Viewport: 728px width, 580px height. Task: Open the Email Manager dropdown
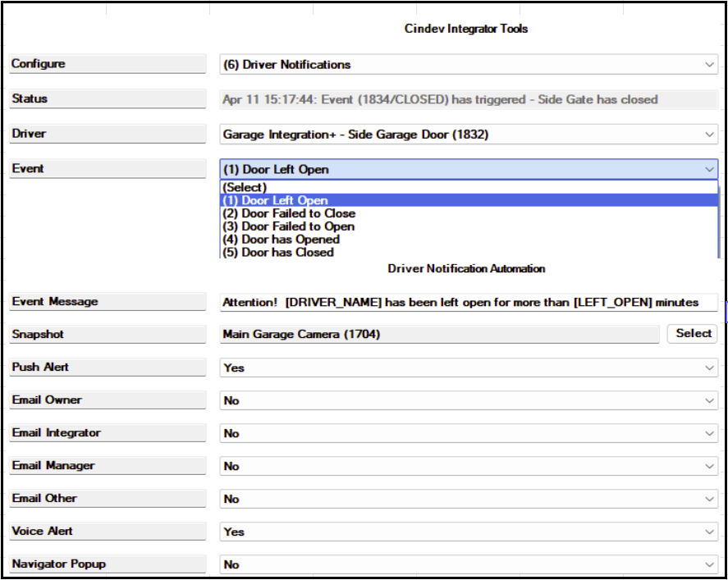tap(469, 466)
